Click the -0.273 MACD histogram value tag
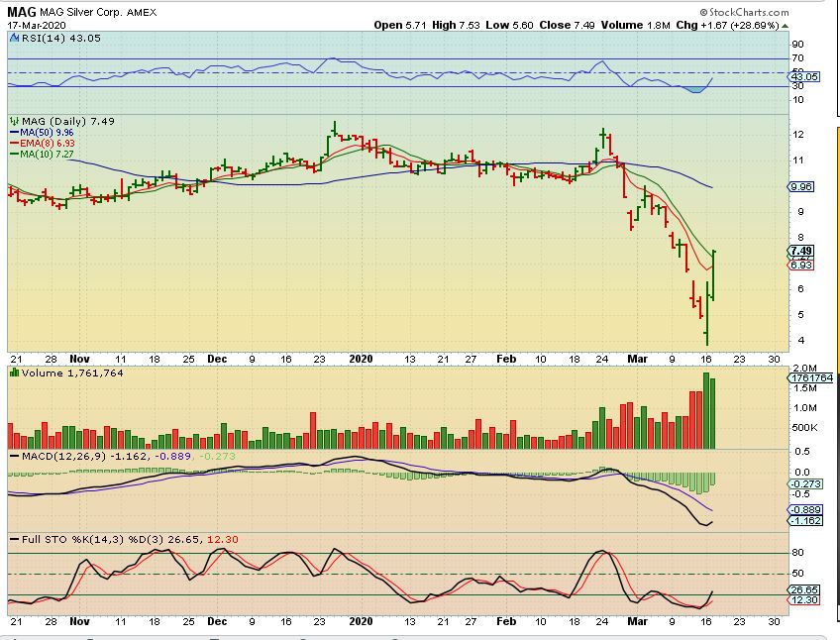Viewport: 840px width, 640px height. 805,483
